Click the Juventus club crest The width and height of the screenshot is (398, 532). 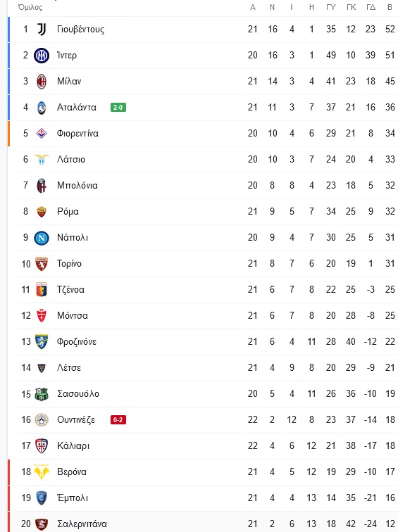click(x=42, y=30)
